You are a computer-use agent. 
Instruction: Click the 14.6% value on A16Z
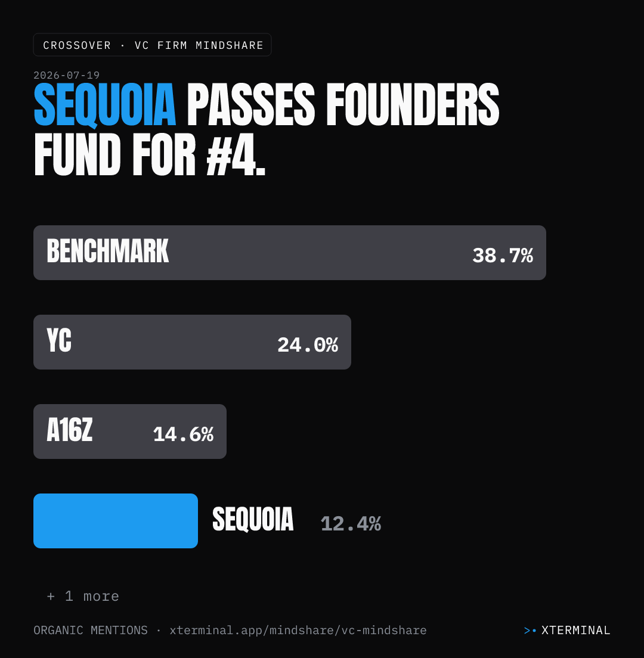tap(184, 434)
